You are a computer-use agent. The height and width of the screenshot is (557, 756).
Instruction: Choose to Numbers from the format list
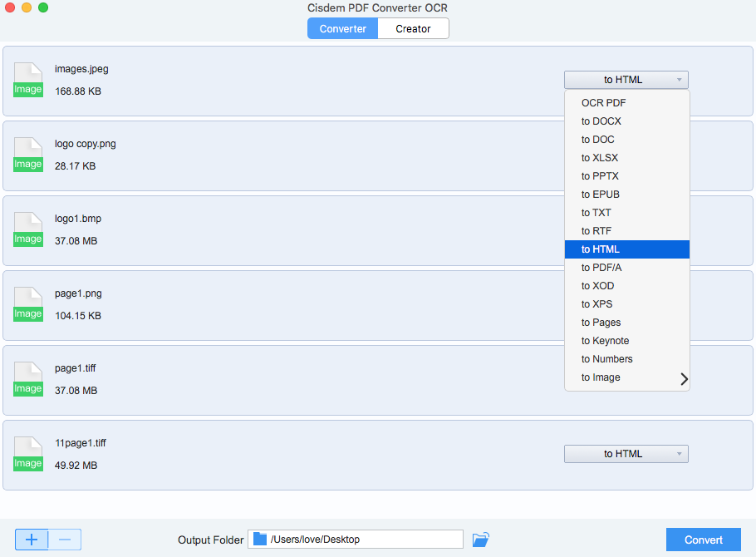point(626,360)
